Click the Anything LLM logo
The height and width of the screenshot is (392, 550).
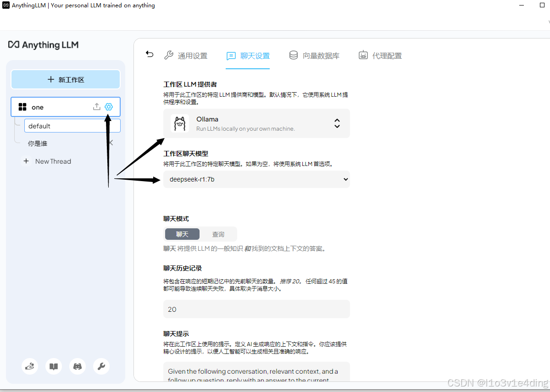tap(43, 45)
